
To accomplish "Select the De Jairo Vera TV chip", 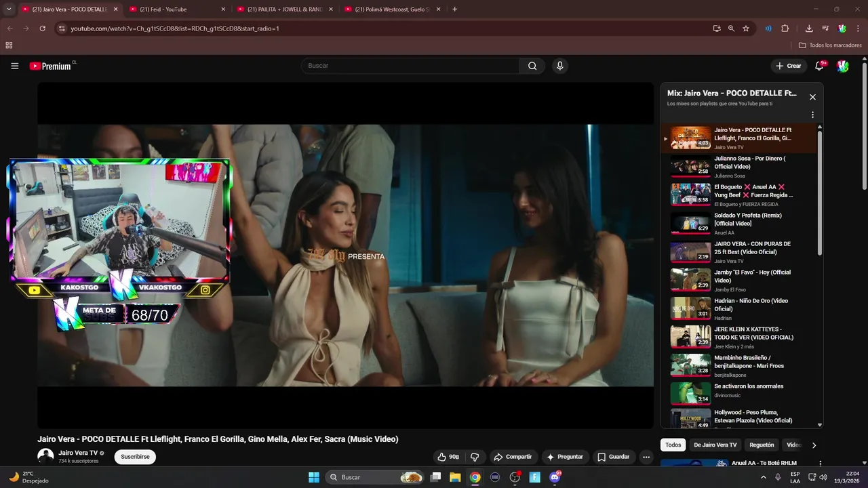I will point(715,445).
